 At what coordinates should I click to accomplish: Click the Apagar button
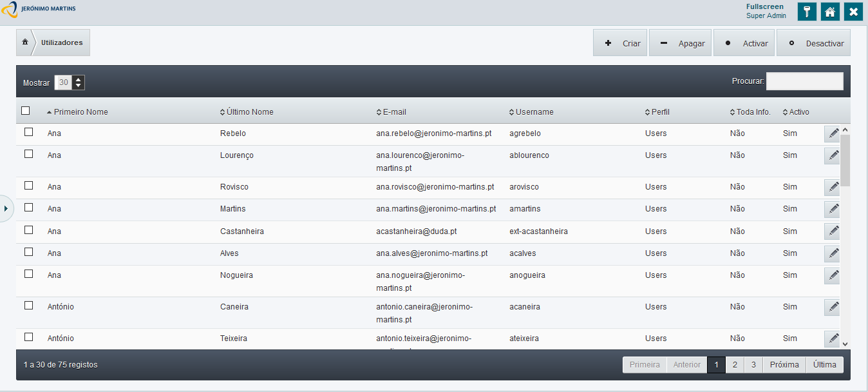[680, 43]
